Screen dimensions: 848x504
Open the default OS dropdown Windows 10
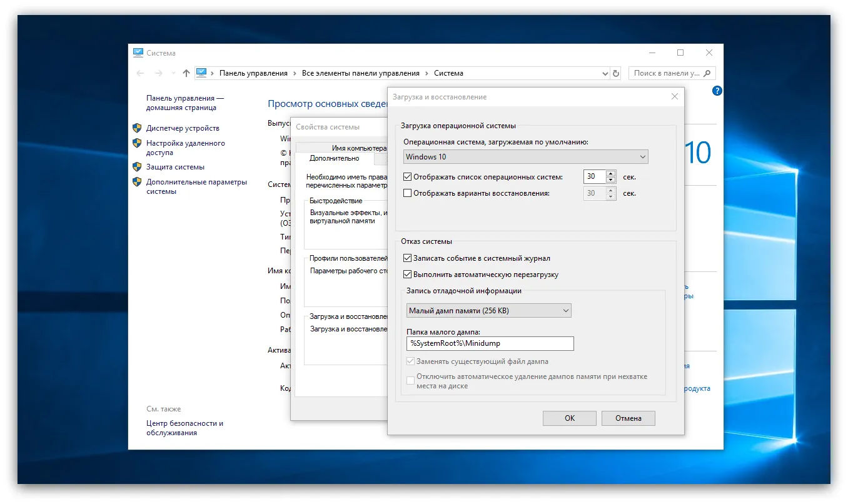525,157
